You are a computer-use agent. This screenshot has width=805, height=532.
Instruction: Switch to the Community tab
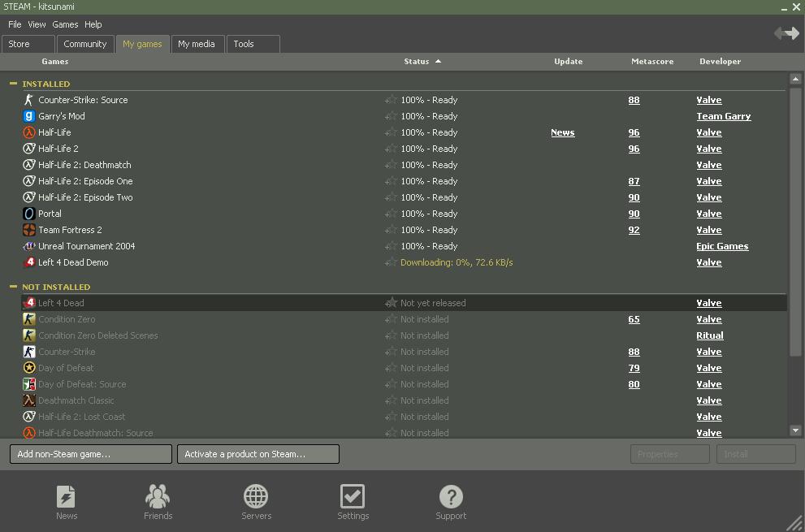pyautogui.click(x=84, y=44)
